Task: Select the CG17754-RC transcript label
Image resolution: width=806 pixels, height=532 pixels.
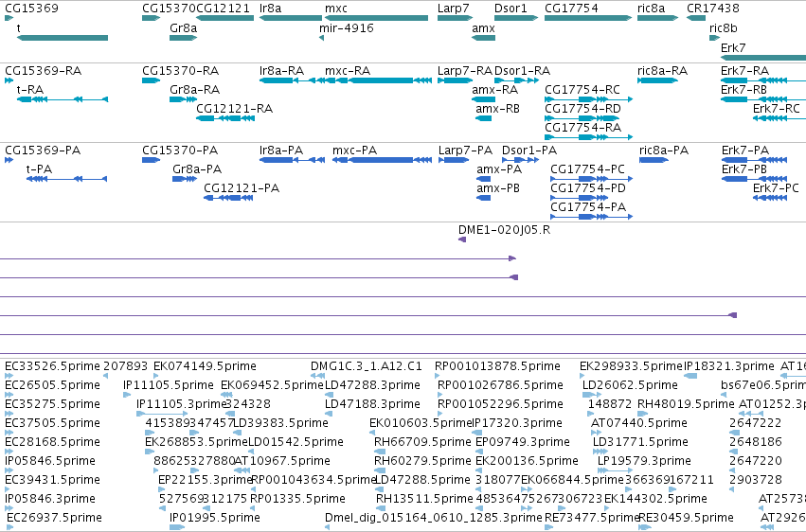Action: point(582,89)
